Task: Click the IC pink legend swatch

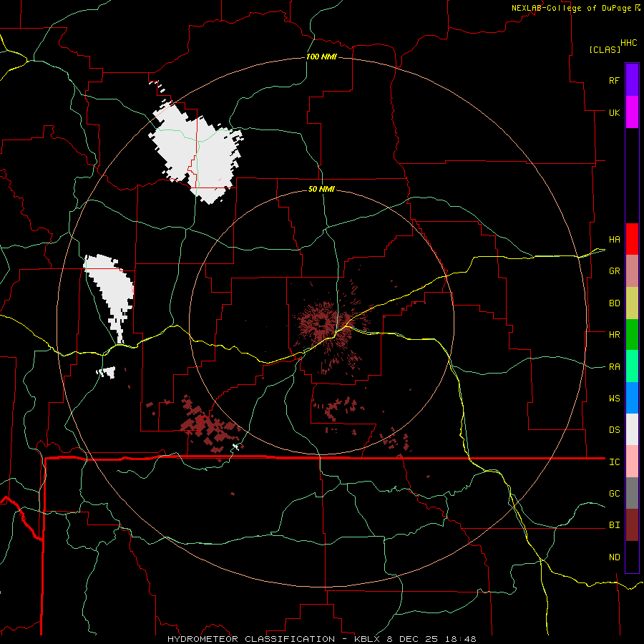Action: [x=632, y=462]
